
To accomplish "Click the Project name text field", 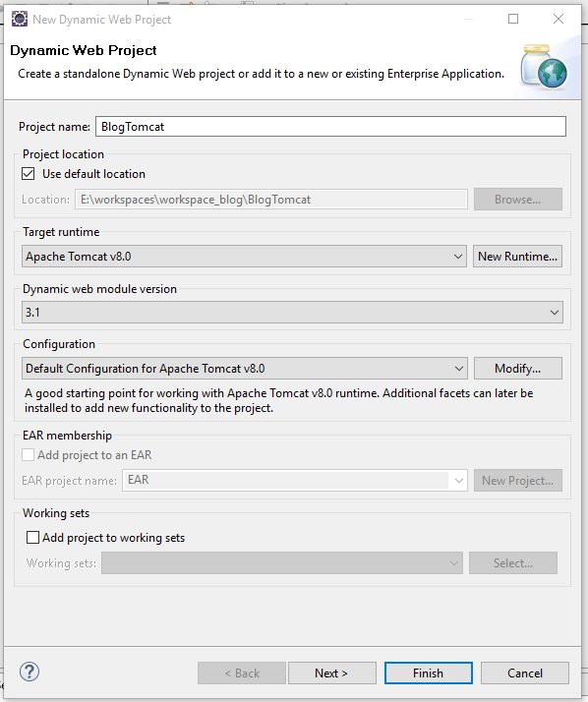I will [330, 127].
